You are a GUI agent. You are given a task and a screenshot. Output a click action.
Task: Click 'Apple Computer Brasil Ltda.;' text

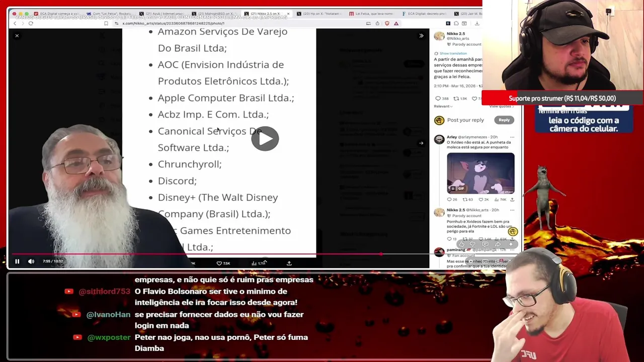pos(226,98)
